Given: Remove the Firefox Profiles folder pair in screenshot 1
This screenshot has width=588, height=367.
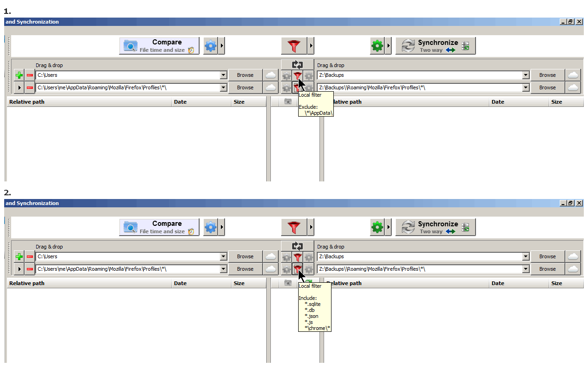Looking at the screenshot, I should [30, 87].
